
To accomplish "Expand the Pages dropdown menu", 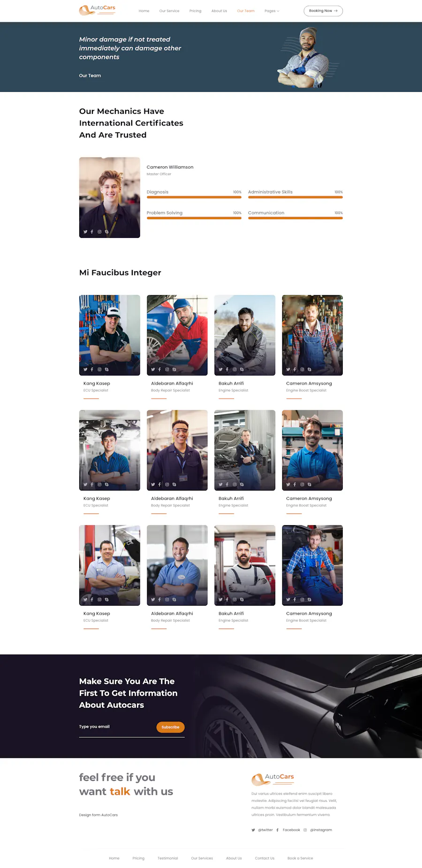I will point(272,11).
